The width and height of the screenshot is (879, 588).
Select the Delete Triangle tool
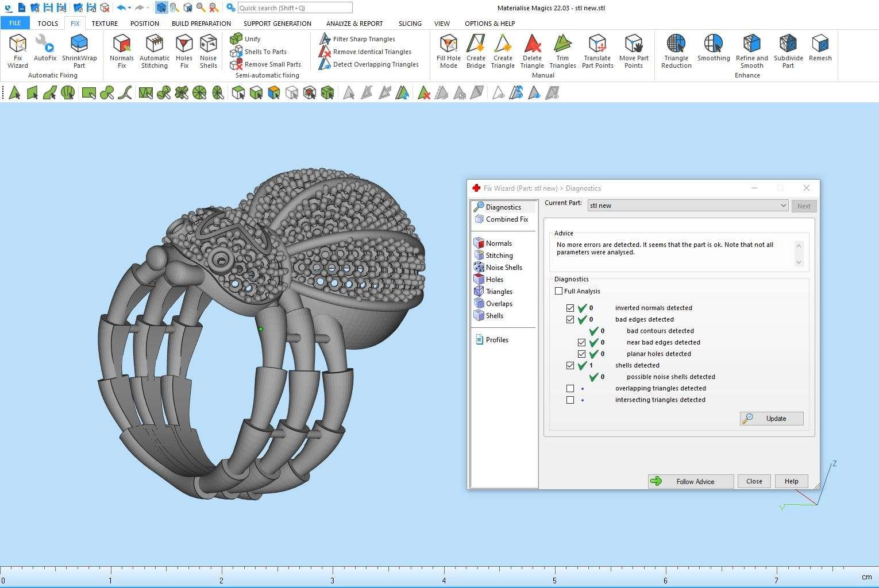coord(532,51)
